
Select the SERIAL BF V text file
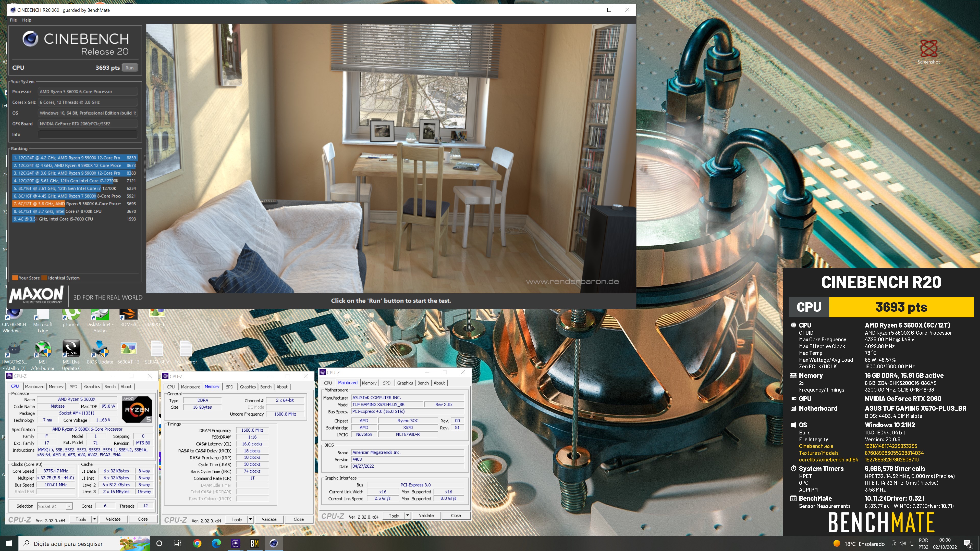pos(157,353)
